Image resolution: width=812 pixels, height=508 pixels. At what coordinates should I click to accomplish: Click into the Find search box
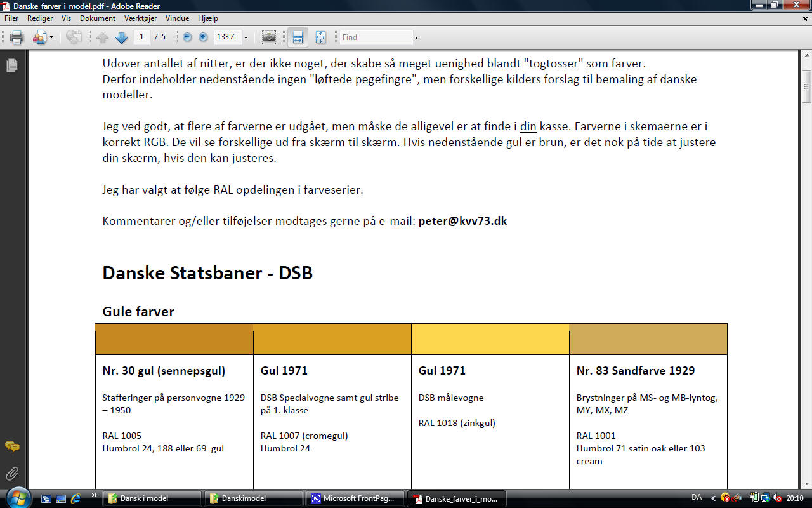[x=376, y=37]
